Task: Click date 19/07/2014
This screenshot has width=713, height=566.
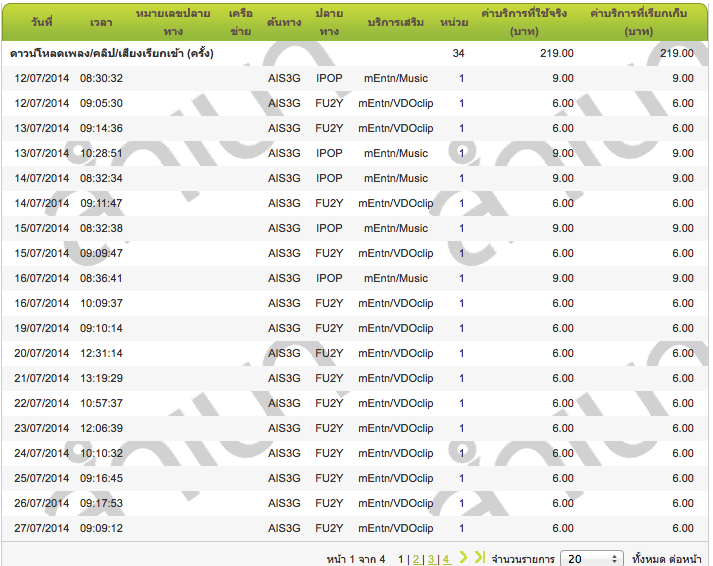Action: [x=41, y=328]
